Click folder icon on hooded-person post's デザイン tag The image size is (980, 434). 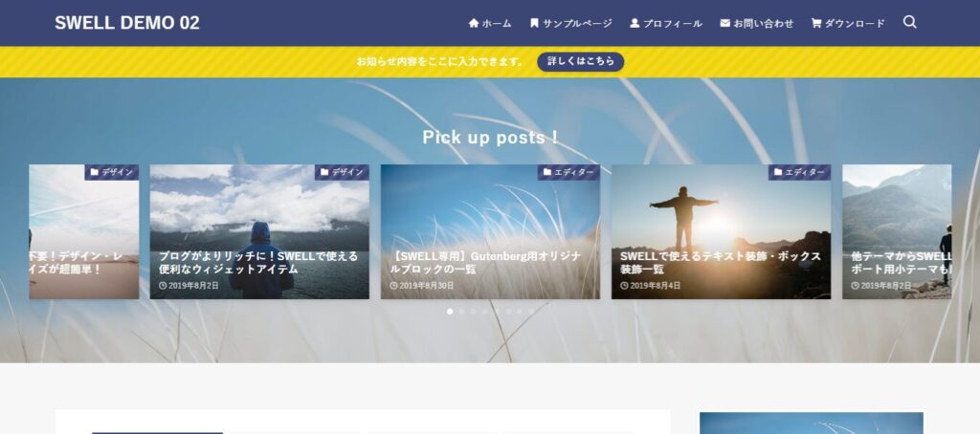pos(324,172)
